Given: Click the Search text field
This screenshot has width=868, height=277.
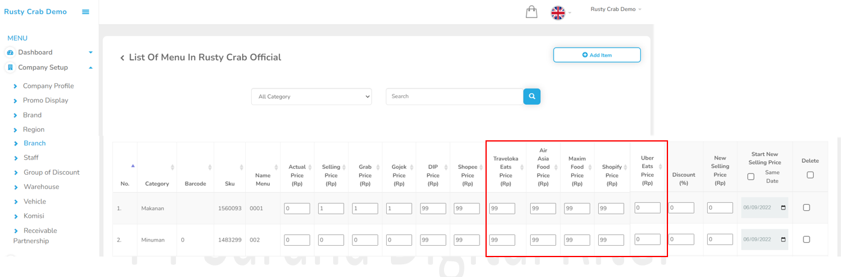Looking at the screenshot, I should (x=454, y=96).
